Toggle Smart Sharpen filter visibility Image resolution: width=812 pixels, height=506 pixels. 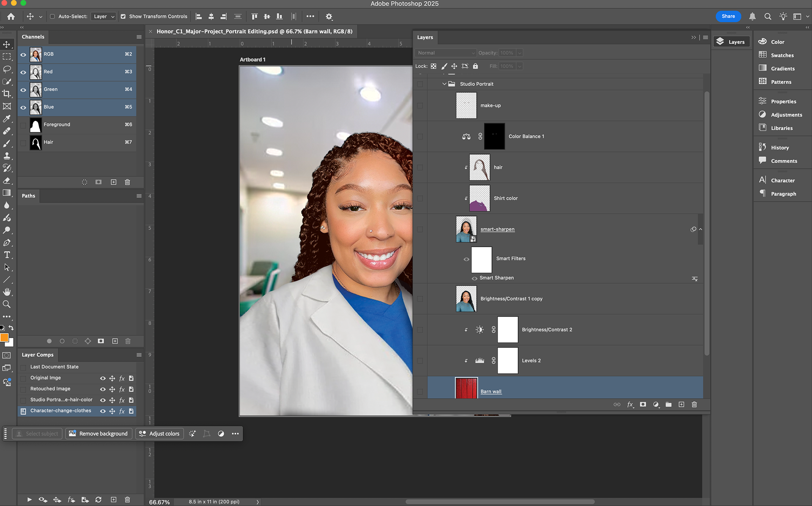(x=475, y=278)
